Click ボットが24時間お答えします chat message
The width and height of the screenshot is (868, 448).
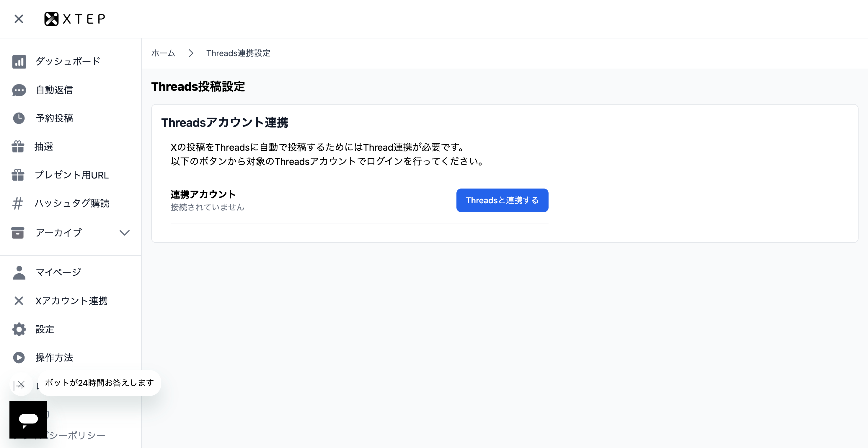(x=99, y=383)
